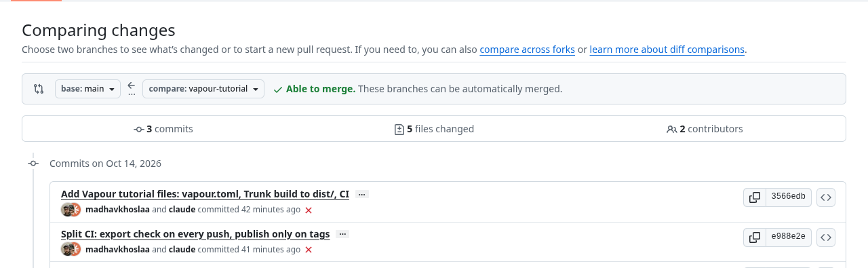
Task: Click the left arrow between branch selectors
Action: [x=132, y=85]
